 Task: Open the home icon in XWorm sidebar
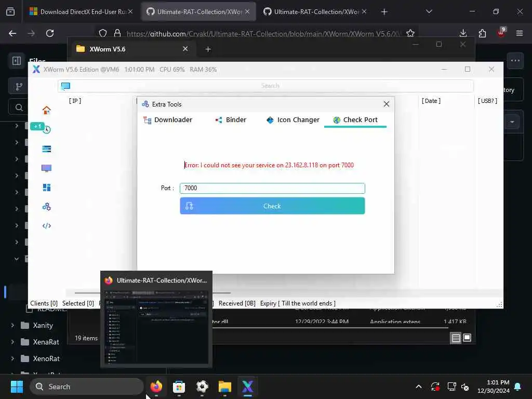pyautogui.click(x=46, y=110)
